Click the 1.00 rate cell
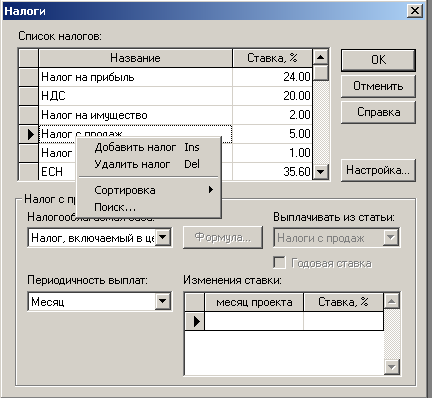This screenshot has height=398, width=432. [x=272, y=153]
